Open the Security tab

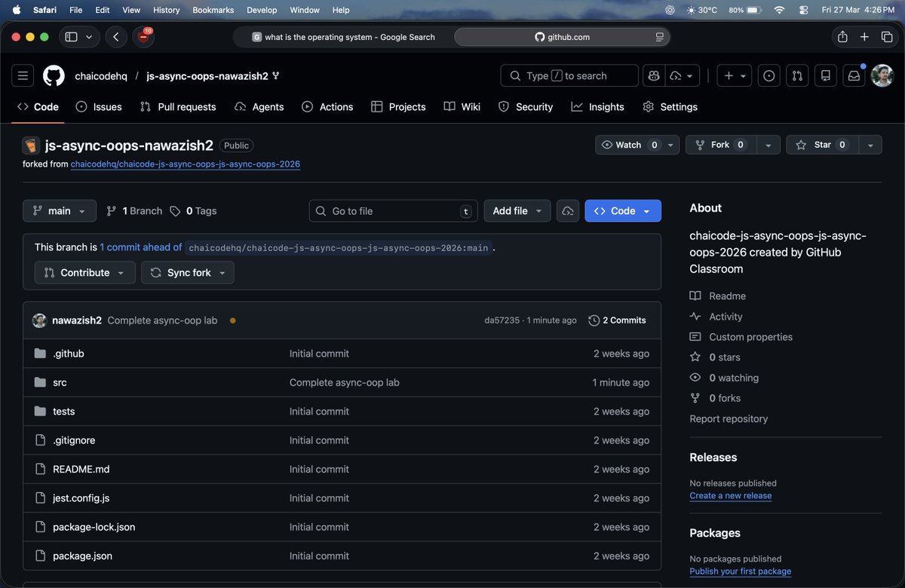coord(526,107)
